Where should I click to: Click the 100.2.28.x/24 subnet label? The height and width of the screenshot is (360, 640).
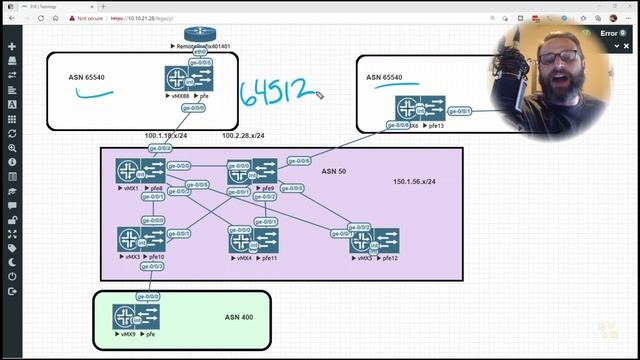coord(243,136)
